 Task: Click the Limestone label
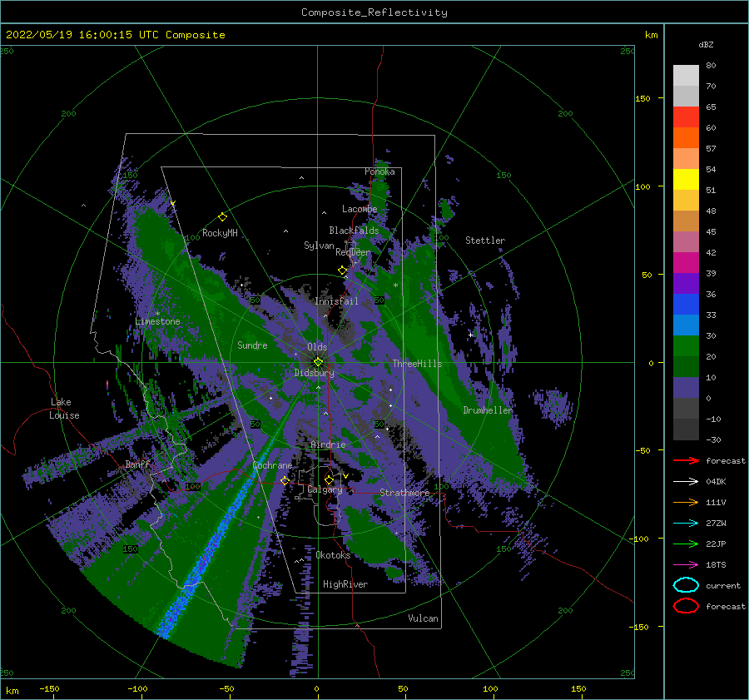157,321
